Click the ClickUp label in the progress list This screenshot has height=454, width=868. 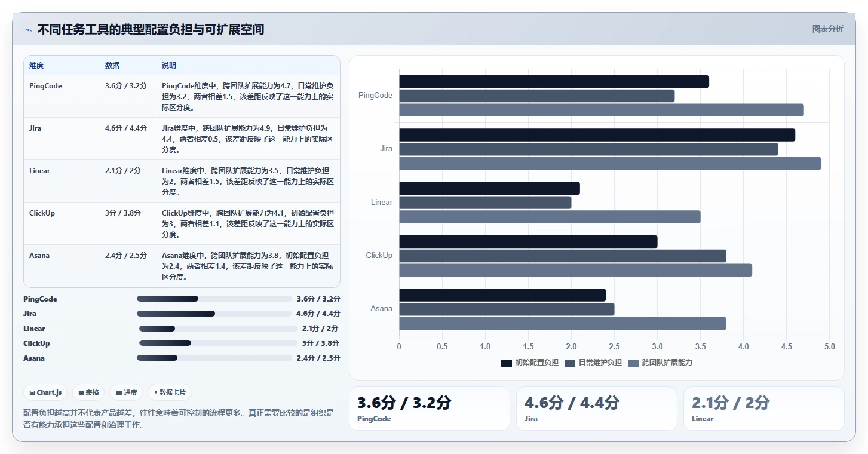click(36, 343)
